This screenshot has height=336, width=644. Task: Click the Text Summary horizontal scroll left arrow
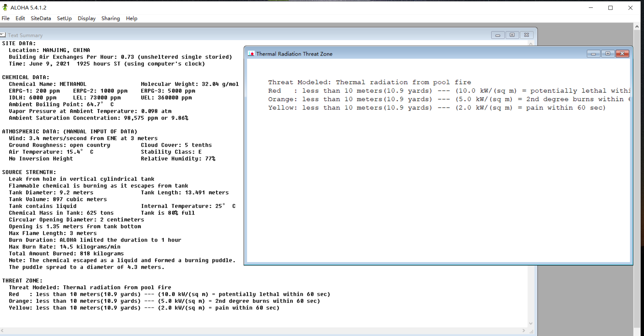coord(2,331)
